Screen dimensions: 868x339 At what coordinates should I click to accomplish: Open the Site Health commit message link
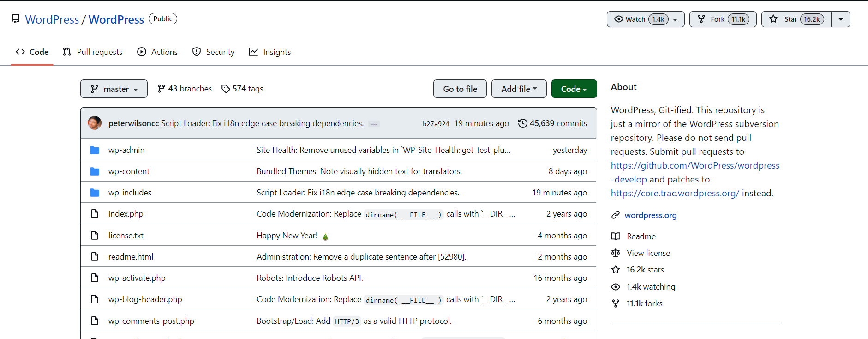tap(383, 150)
